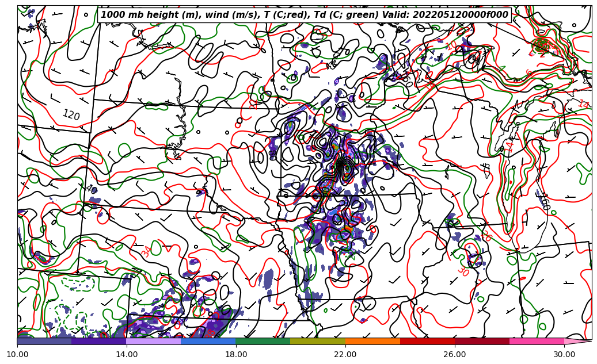Select the dark maroon 26–28 colorbar segment

click(482, 341)
